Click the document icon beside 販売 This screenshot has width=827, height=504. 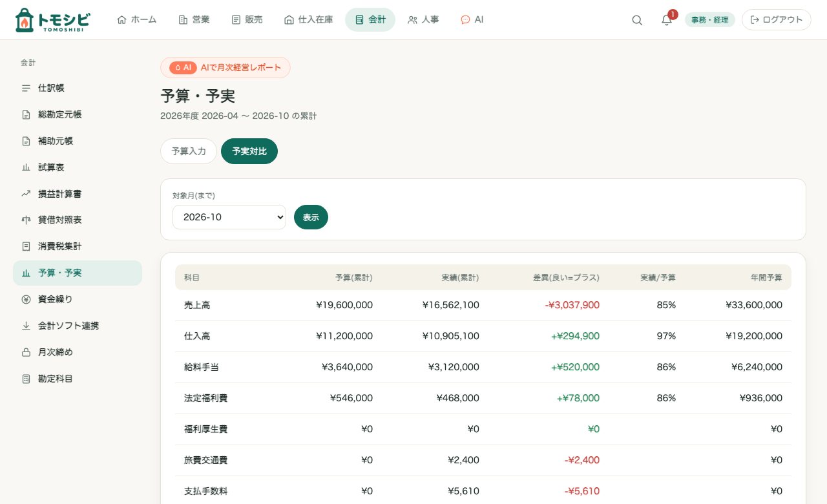236,19
